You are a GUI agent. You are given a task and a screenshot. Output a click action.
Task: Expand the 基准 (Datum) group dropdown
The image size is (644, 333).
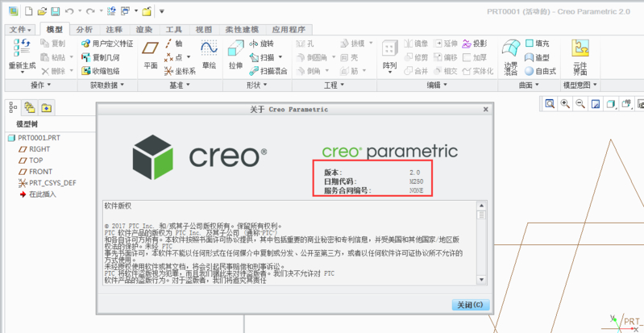click(180, 85)
